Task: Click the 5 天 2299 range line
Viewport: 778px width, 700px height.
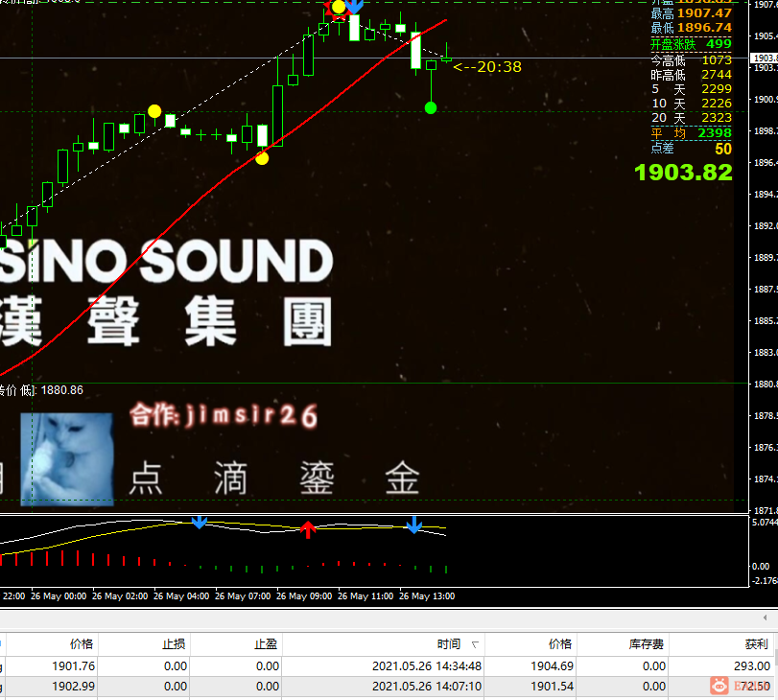Action: (691, 89)
